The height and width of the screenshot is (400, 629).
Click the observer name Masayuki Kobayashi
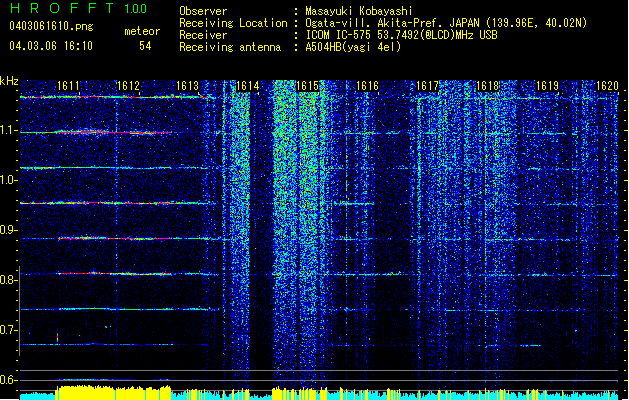tap(359, 11)
